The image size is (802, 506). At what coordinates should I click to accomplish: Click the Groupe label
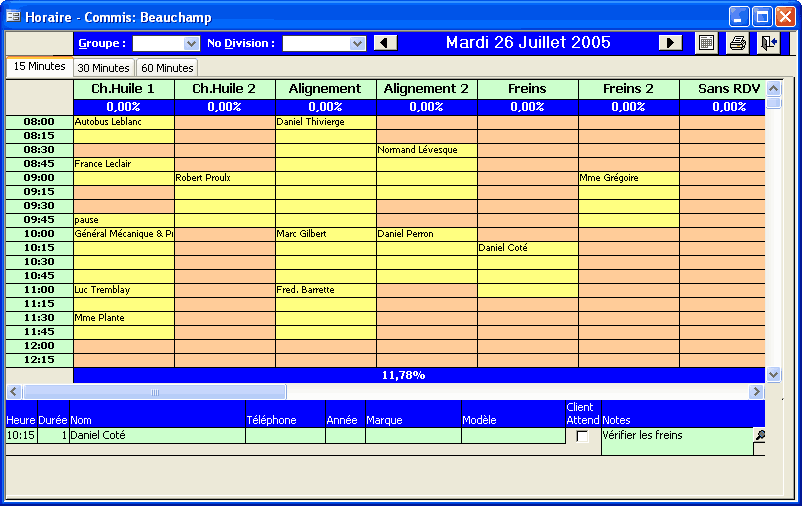102,43
